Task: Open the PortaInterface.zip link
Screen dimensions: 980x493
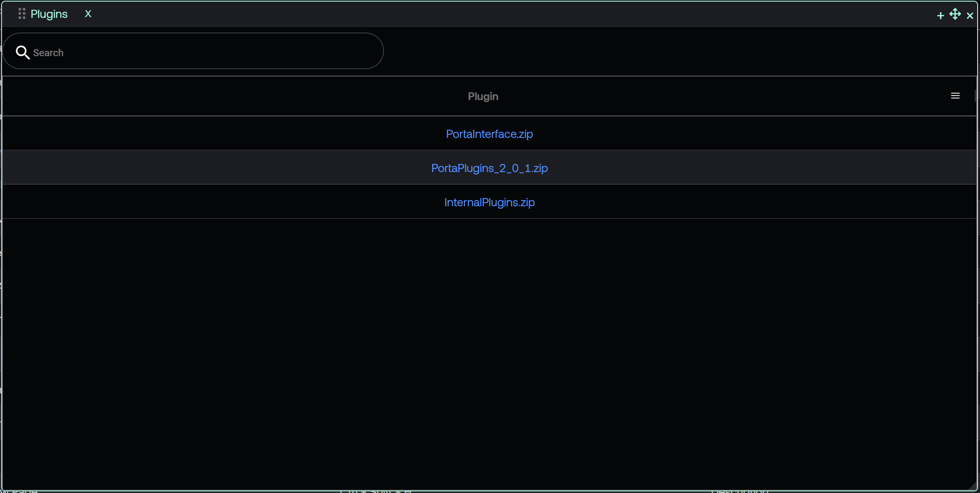Action: (489, 134)
